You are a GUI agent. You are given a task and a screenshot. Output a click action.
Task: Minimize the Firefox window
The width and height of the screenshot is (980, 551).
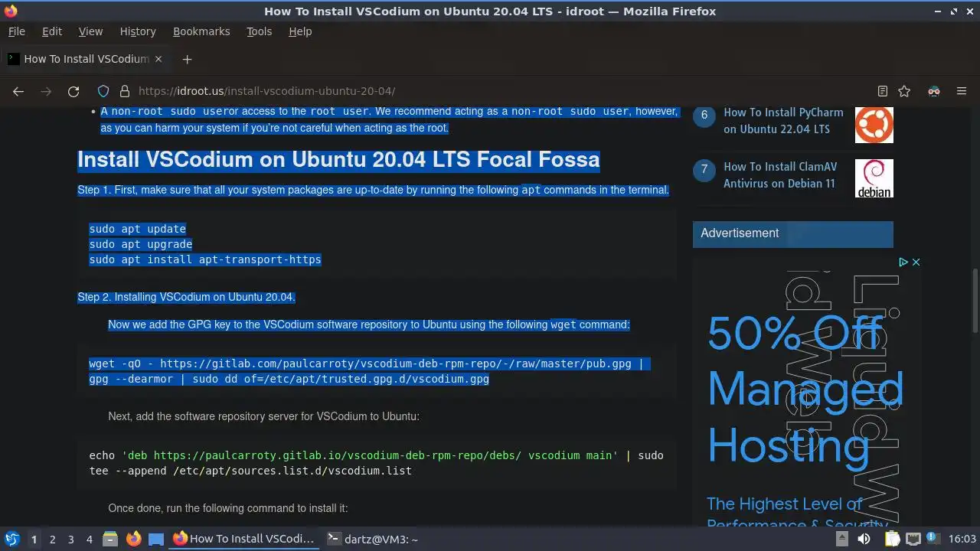(936, 11)
